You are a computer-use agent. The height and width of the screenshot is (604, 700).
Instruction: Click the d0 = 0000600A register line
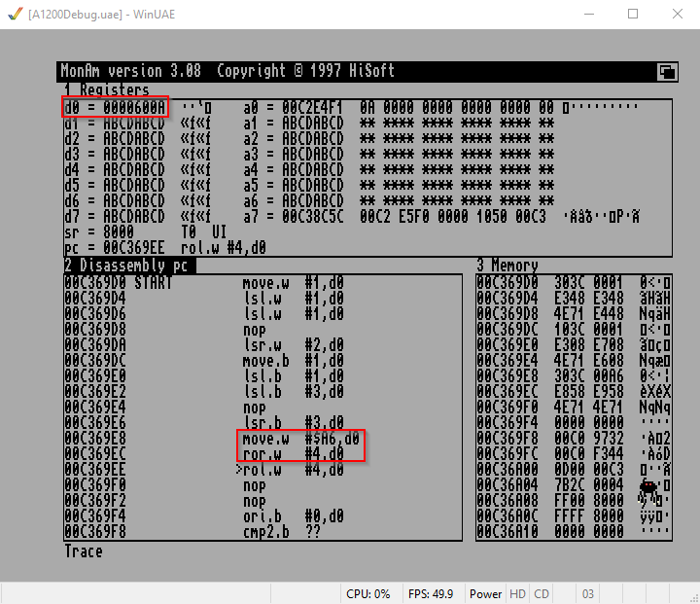(x=115, y=107)
